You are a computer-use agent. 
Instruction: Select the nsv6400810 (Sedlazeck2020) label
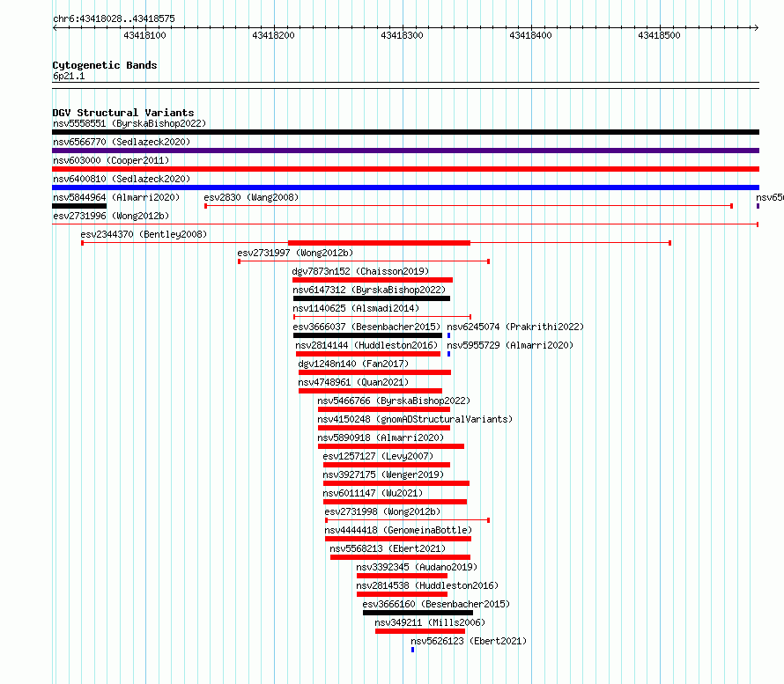point(122,179)
